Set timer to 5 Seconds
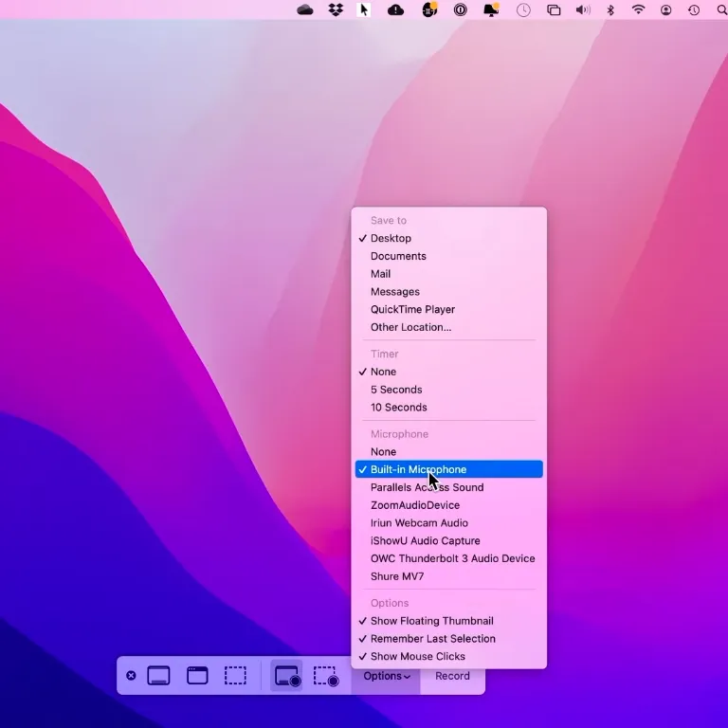728x728 pixels. point(449,390)
